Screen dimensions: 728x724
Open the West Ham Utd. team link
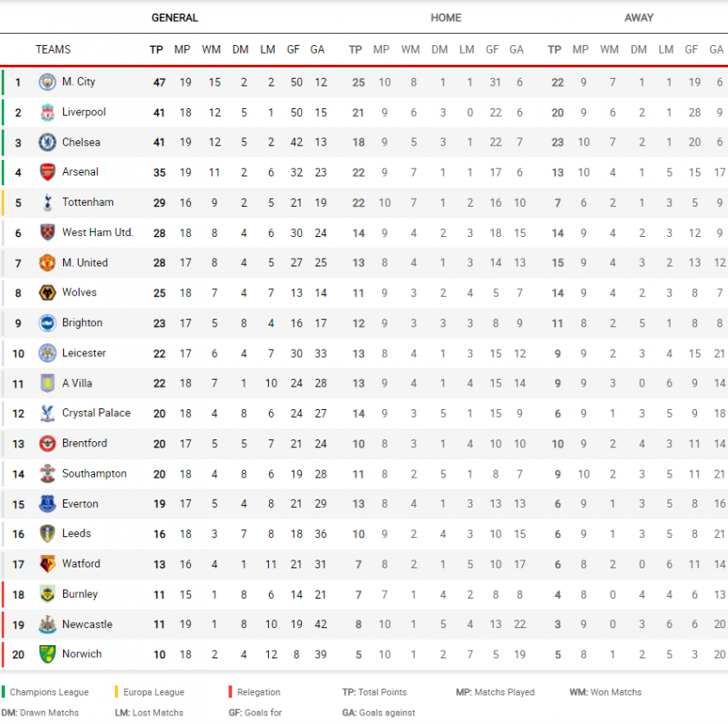pyautogui.click(x=98, y=232)
